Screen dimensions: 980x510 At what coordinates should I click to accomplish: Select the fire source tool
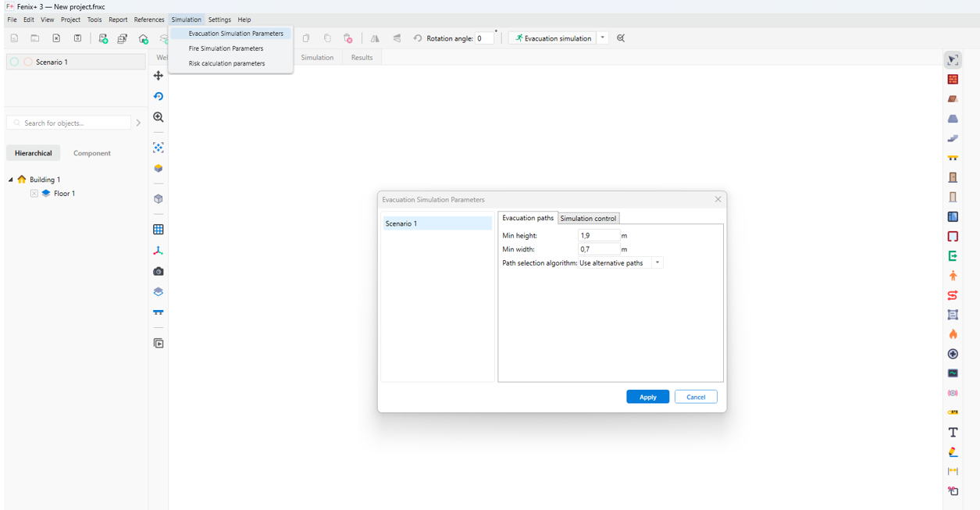click(x=953, y=334)
